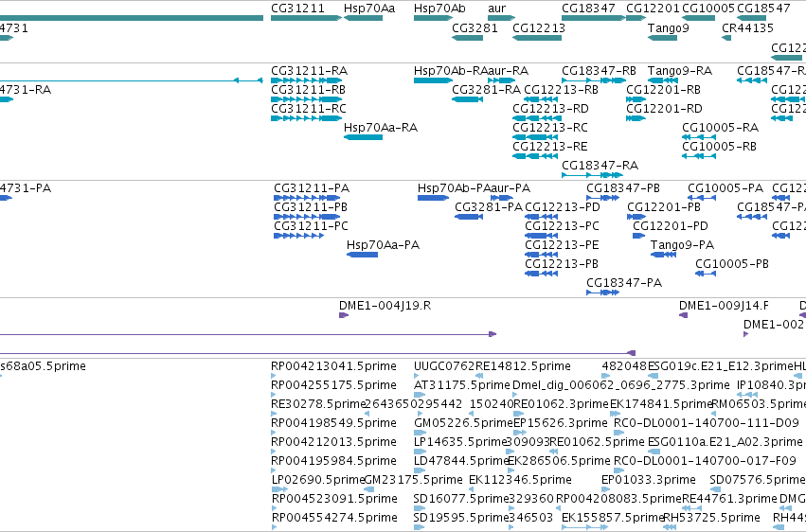Click the Hsp70Aa-RA transcript label

click(381, 128)
